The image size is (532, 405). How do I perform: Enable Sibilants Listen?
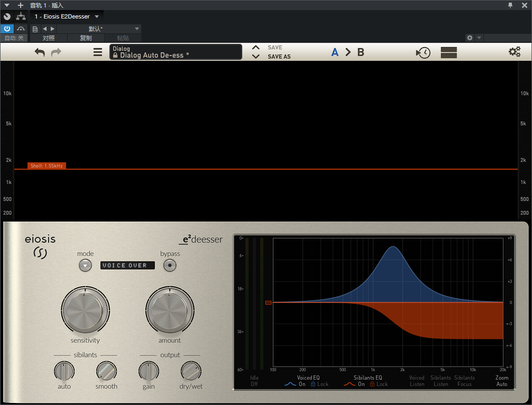pyautogui.click(x=441, y=381)
